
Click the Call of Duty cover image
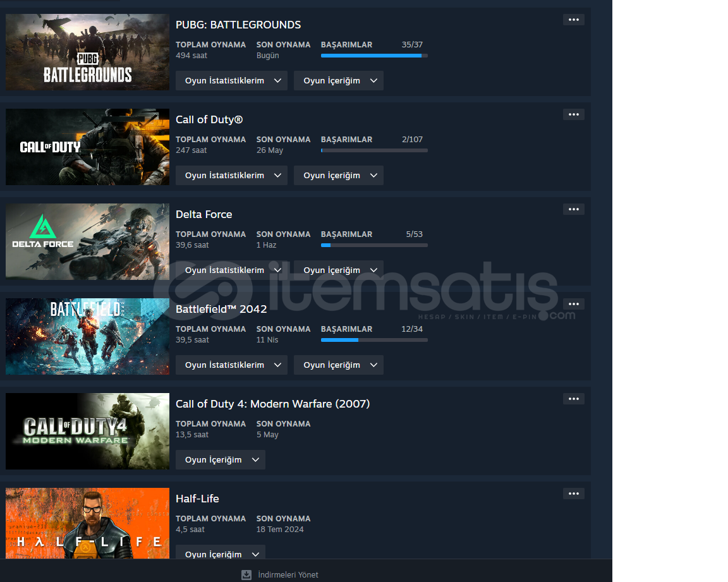pos(87,147)
